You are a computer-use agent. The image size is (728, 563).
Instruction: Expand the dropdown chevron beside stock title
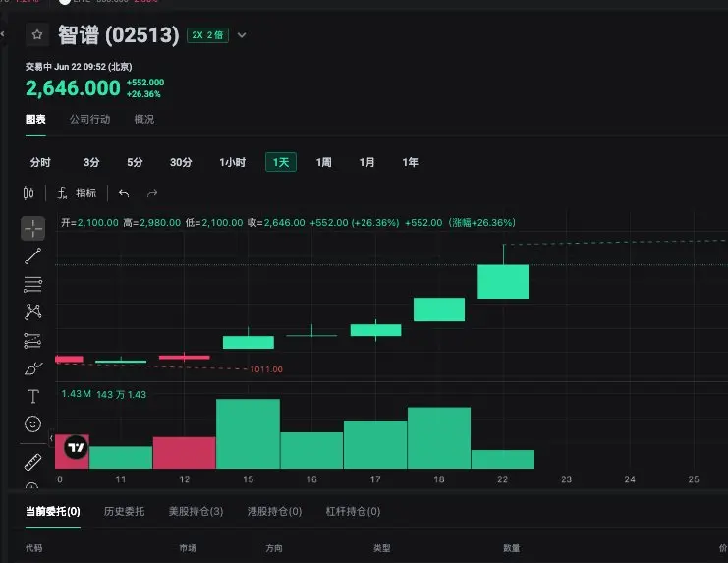tap(242, 35)
